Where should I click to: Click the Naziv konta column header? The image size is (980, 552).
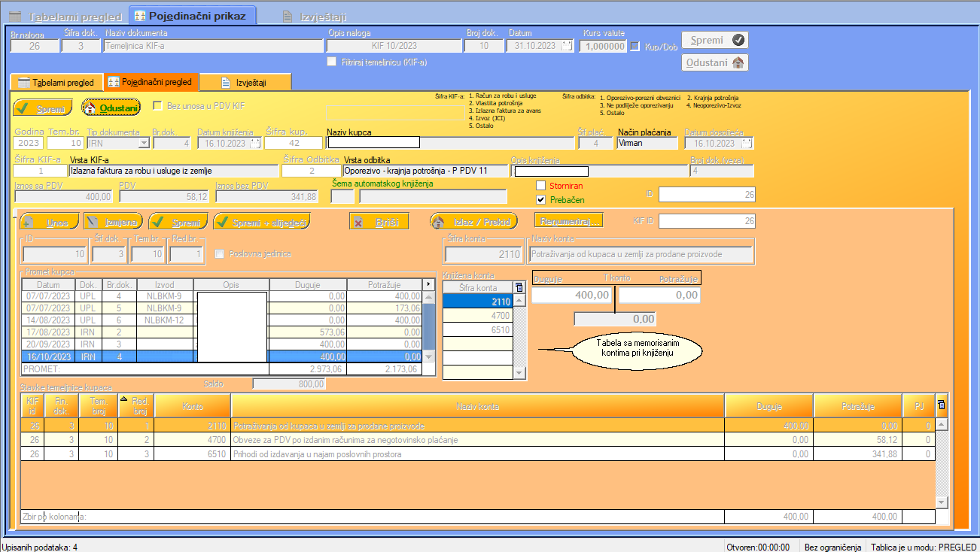tap(478, 406)
